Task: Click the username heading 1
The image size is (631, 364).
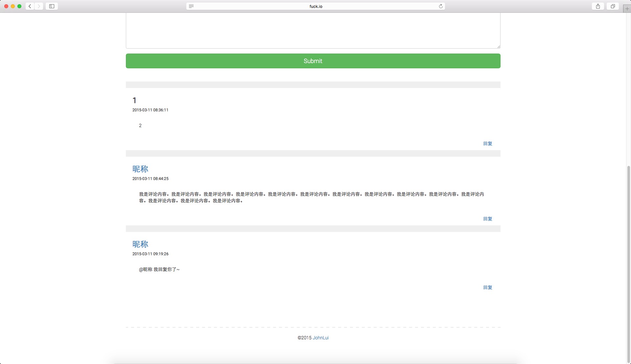Action: [134, 100]
